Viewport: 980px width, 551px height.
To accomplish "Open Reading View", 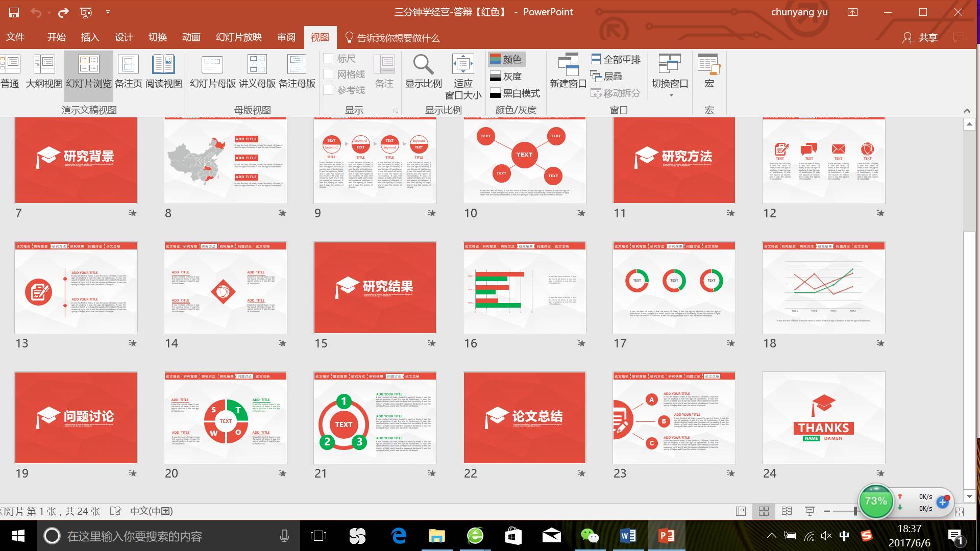I will pos(163,71).
